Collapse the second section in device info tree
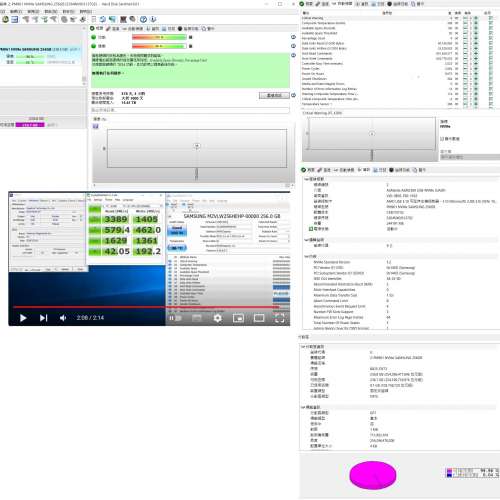 [x=306, y=240]
